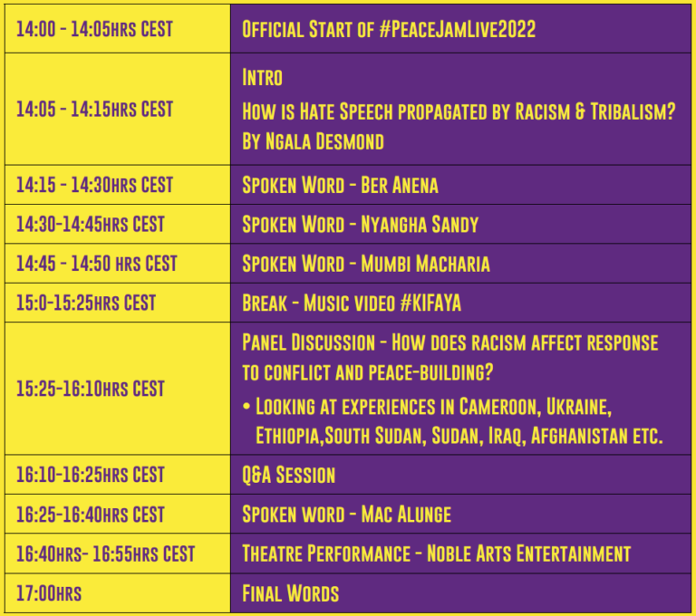The image size is (696, 616).
Task: Click Spoken word - Mac Alunge entry
Action: click(x=347, y=515)
